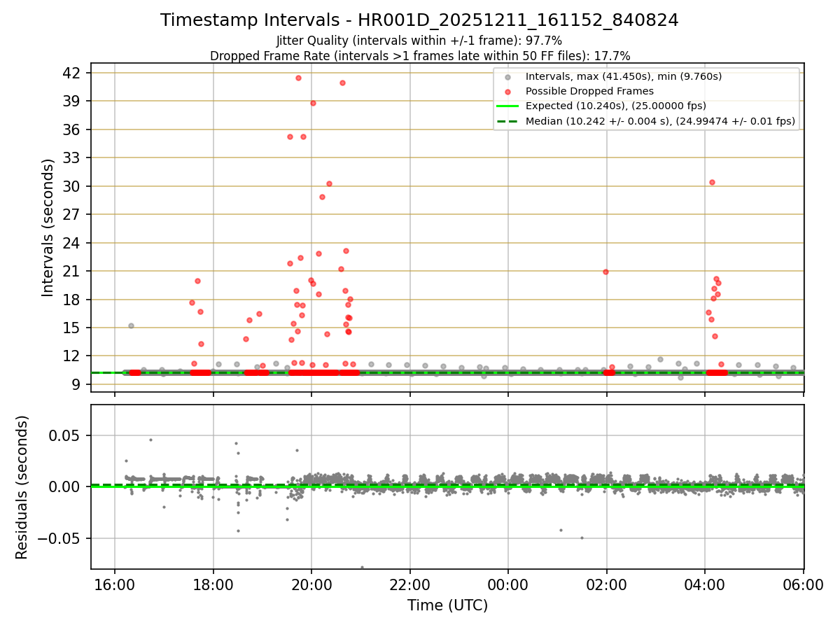Click the Jitter Quality 97.7% subtitle line
The width and height of the screenshot is (840, 630).
click(x=419, y=41)
